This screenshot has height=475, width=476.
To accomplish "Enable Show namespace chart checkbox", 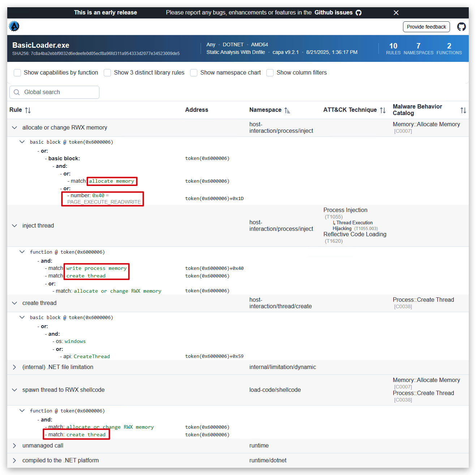I will (x=194, y=73).
